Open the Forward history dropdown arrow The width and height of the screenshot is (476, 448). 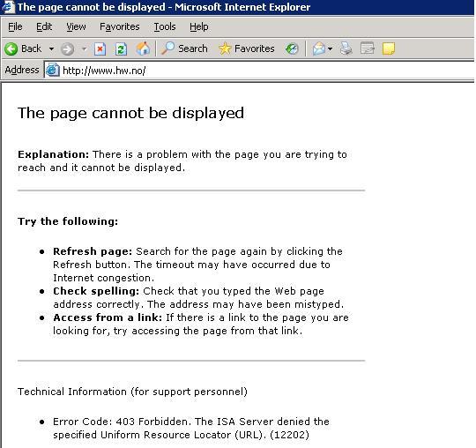[84, 49]
